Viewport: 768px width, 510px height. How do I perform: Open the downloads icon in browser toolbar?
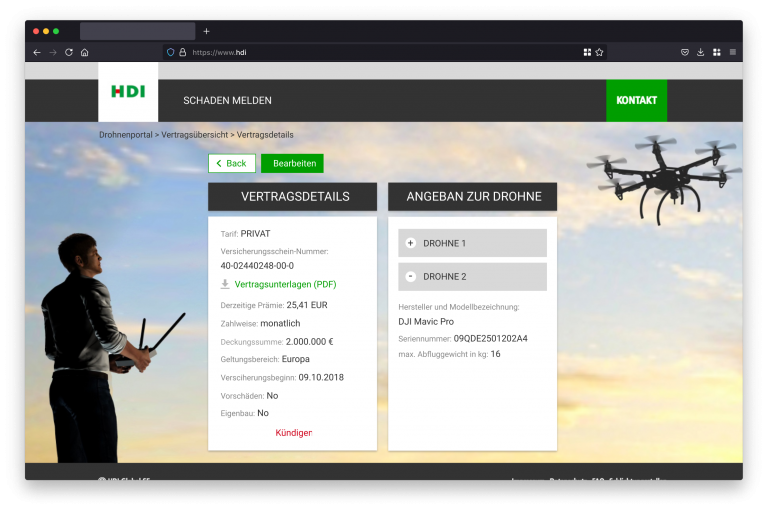tap(701, 52)
